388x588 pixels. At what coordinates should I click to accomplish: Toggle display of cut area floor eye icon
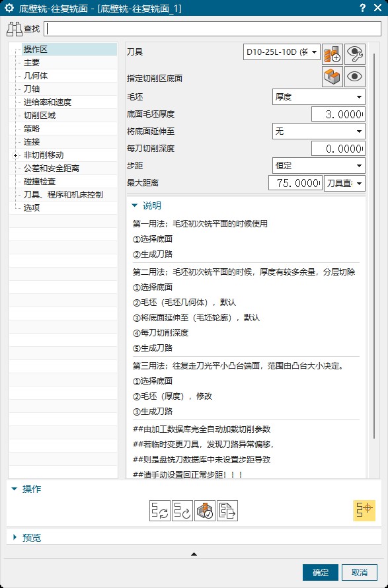click(x=354, y=77)
